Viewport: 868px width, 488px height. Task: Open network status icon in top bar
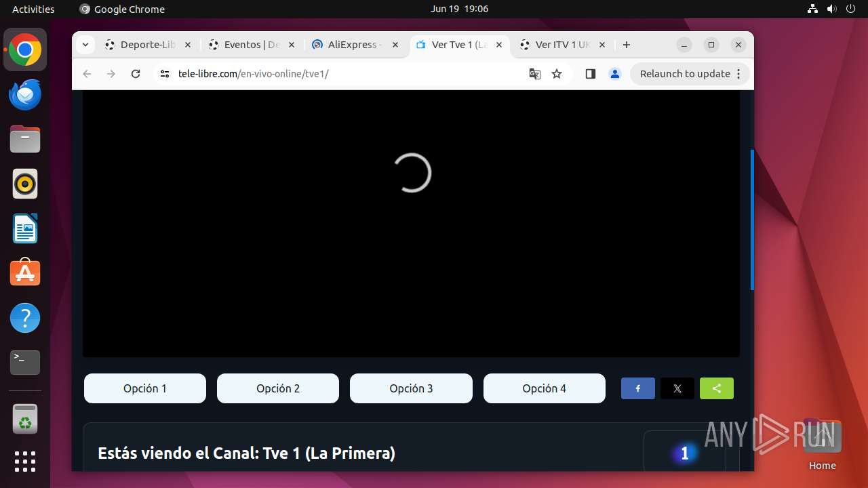[812, 9]
